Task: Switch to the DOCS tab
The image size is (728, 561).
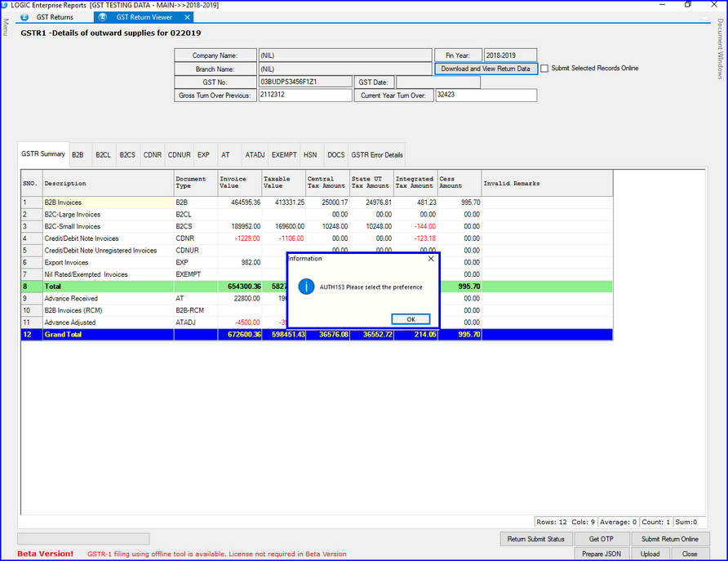Action: click(335, 155)
